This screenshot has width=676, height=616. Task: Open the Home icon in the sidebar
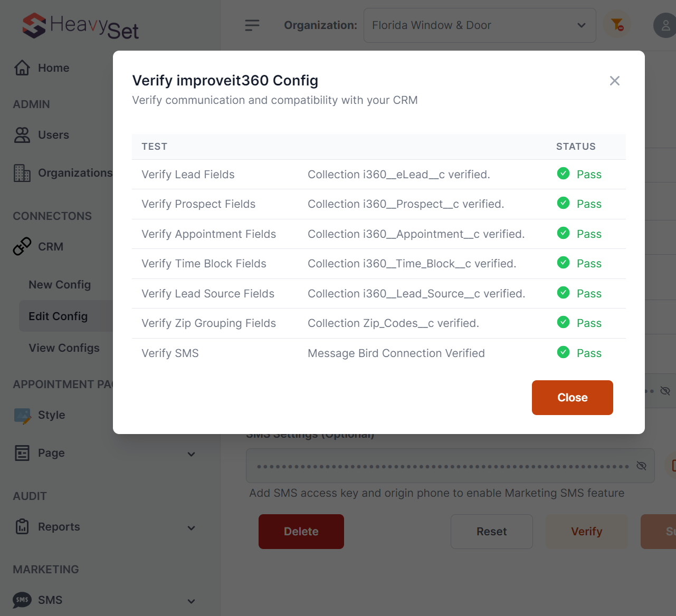pyautogui.click(x=22, y=67)
